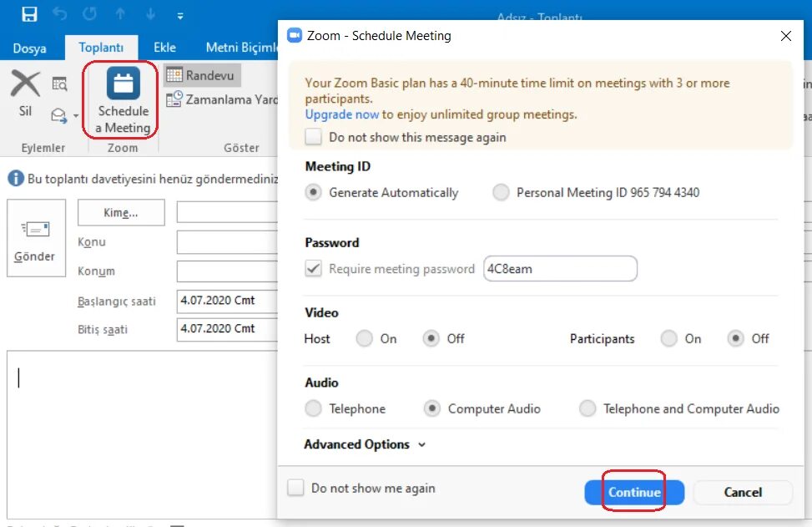
Task: Click the Redo icon in quick access toolbar
Action: click(x=89, y=14)
